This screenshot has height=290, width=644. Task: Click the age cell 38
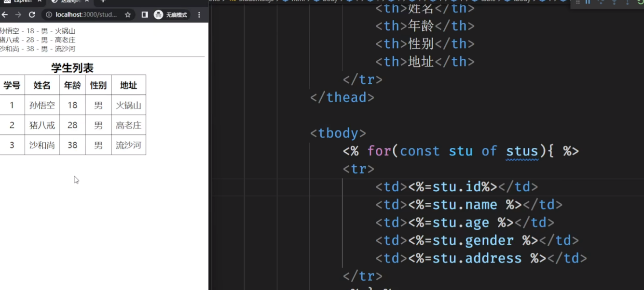click(x=72, y=145)
